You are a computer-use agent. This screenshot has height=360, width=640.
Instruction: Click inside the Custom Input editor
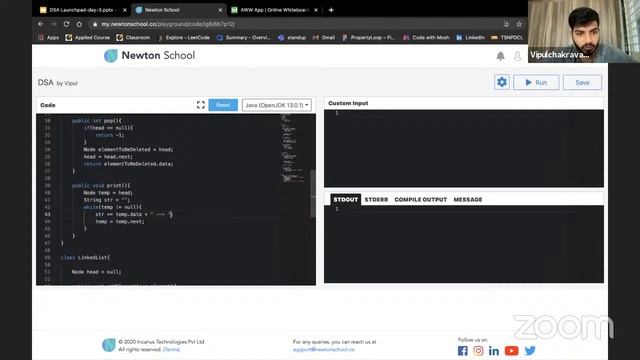click(x=464, y=148)
